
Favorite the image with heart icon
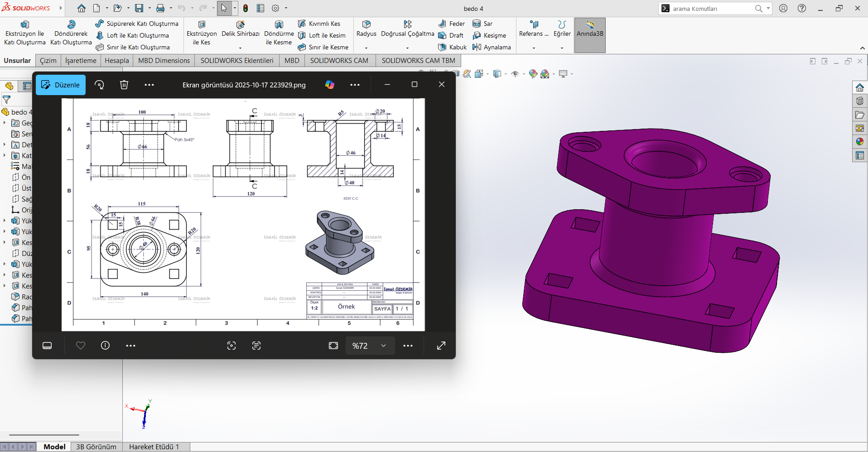coord(81,346)
